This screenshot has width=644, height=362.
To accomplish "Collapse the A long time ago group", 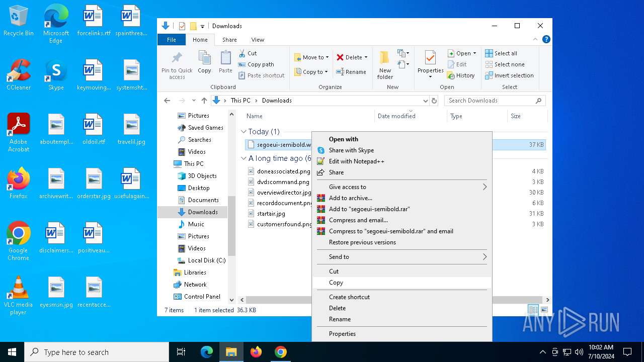I will tap(244, 158).
